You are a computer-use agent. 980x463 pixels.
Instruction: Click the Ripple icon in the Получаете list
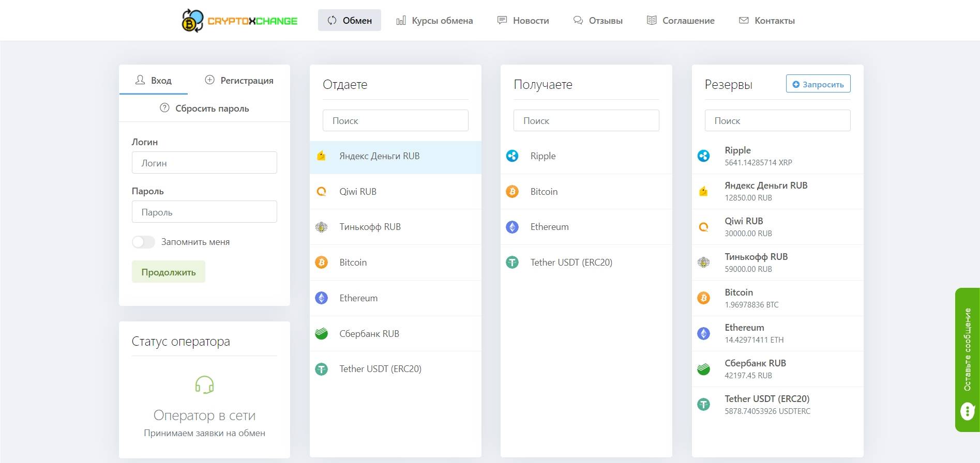pyautogui.click(x=512, y=156)
